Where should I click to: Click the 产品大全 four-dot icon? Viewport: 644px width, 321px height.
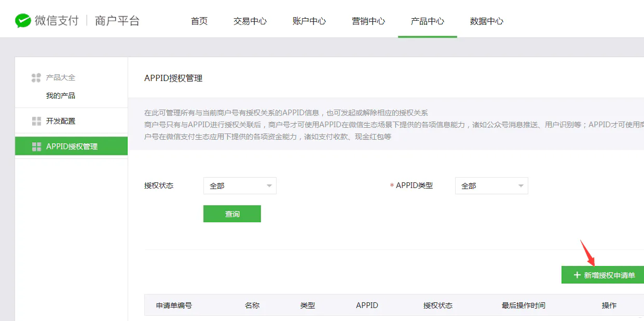pyautogui.click(x=36, y=77)
